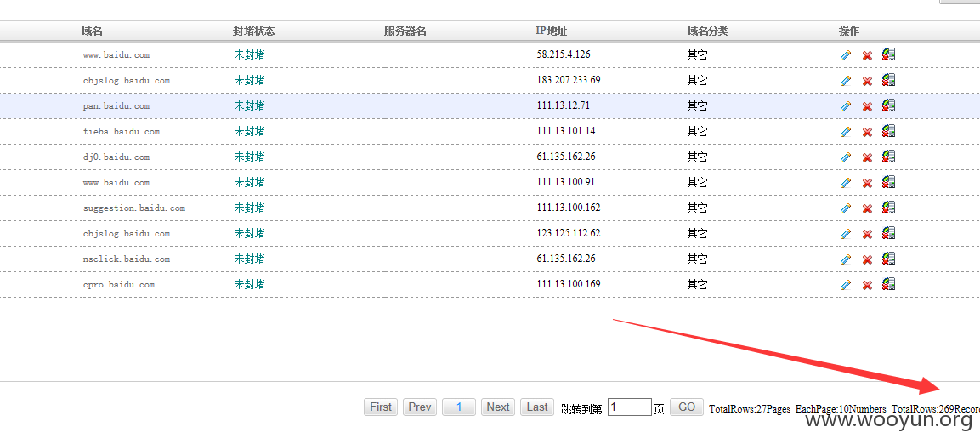
Task: Open details icon for the 111.13.100.91 row
Action: (889, 182)
